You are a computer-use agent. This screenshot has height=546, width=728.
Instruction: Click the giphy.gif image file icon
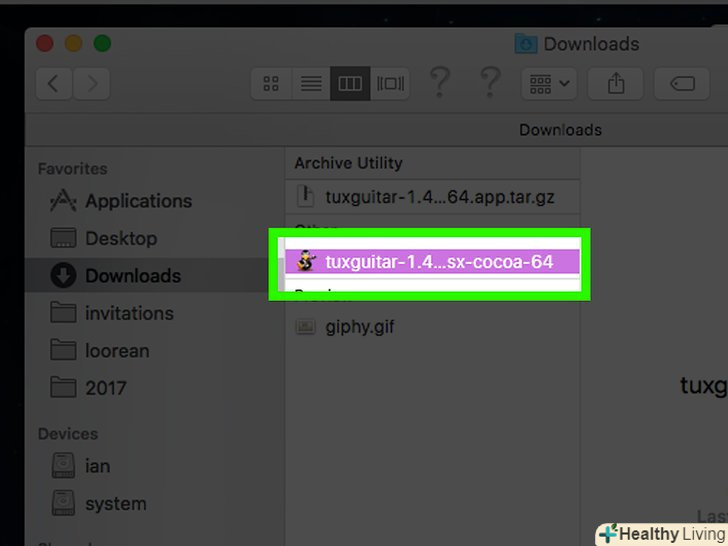point(305,327)
